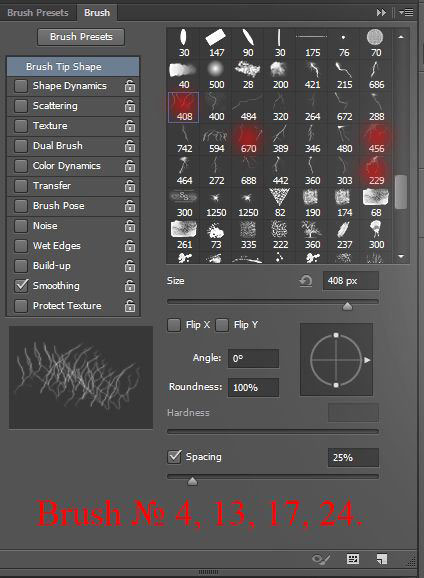Open the Scattering settings
The image size is (424, 578).
coord(55,106)
